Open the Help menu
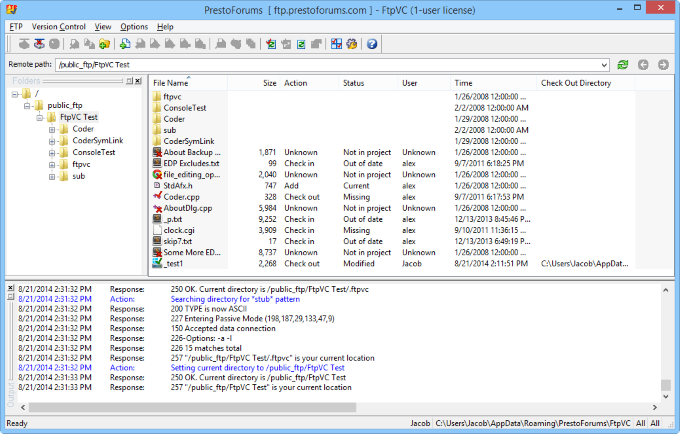680x434 pixels. 165,27
